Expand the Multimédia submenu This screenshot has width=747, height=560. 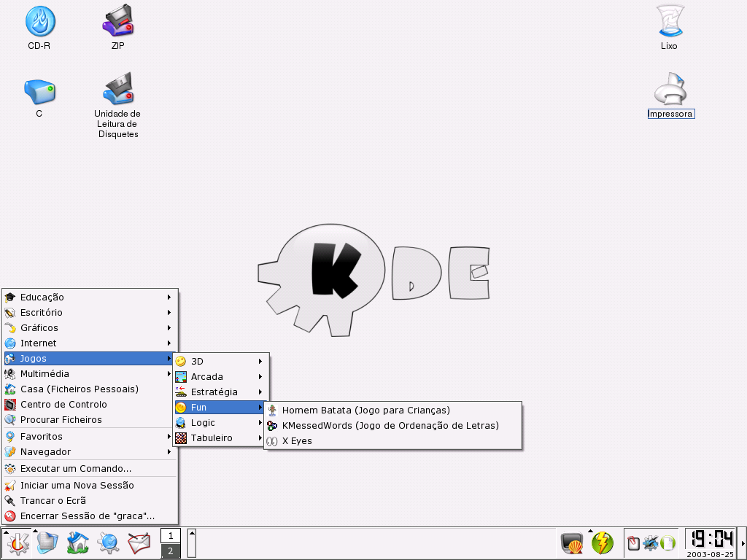pyautogui.click(x=89, y=374)
